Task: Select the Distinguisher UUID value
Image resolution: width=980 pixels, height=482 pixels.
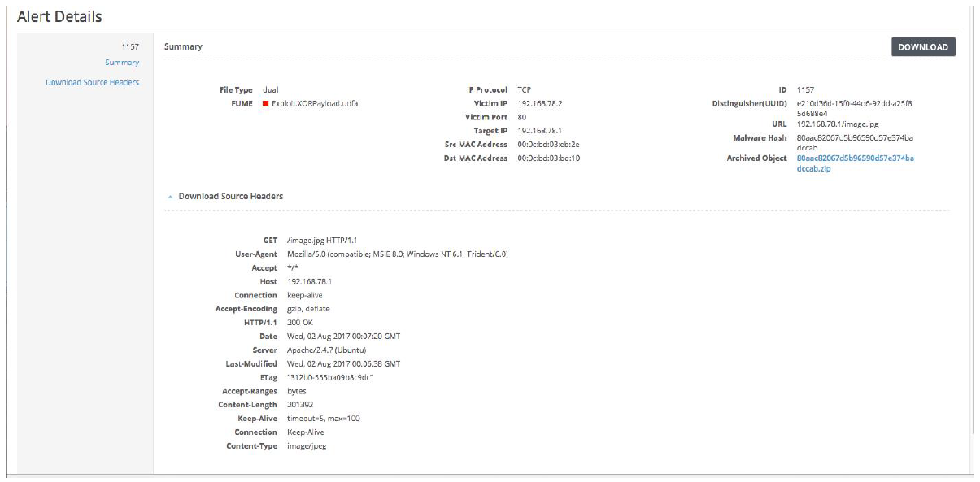Action: pos(855,108)
